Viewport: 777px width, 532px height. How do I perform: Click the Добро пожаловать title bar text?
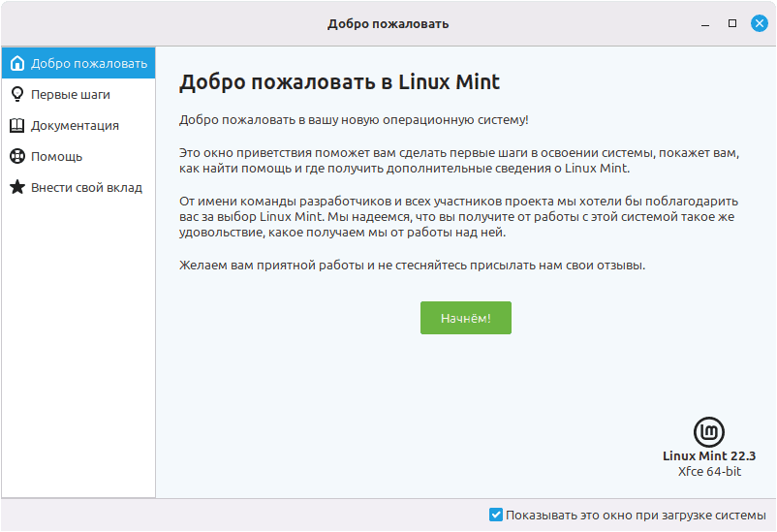coord(388,24)
